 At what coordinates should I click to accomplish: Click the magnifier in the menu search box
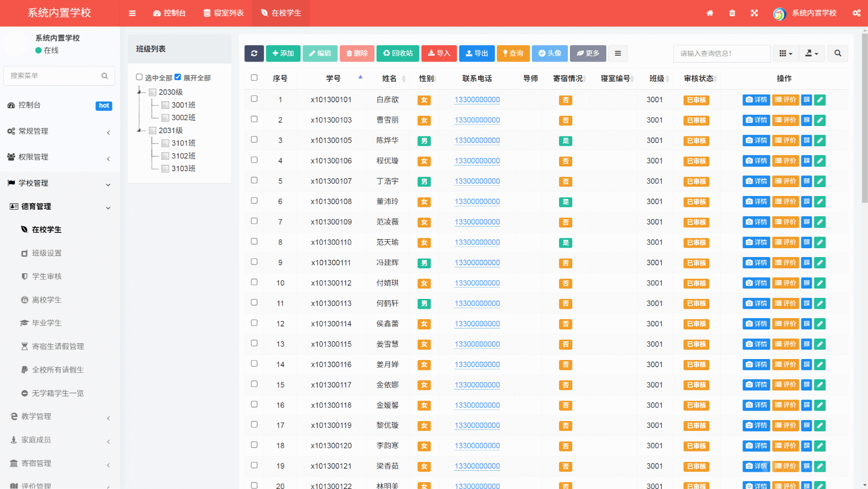[x=104, y=76]
